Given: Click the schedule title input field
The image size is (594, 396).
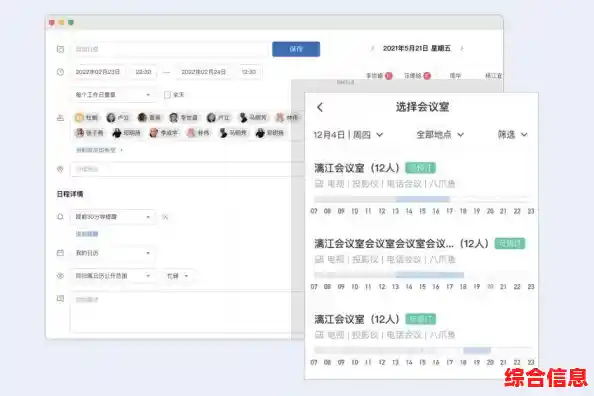Looking at the screenshot, I should 170,49.
